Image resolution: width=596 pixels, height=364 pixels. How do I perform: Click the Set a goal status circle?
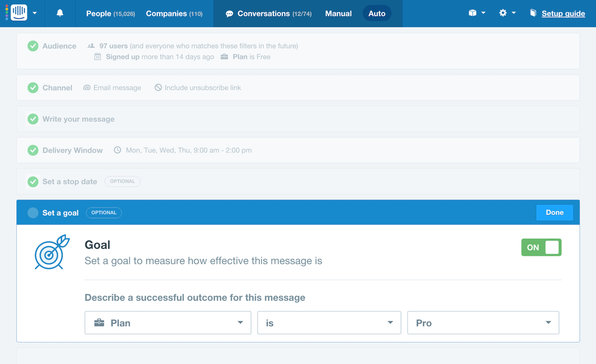(33, 213)
